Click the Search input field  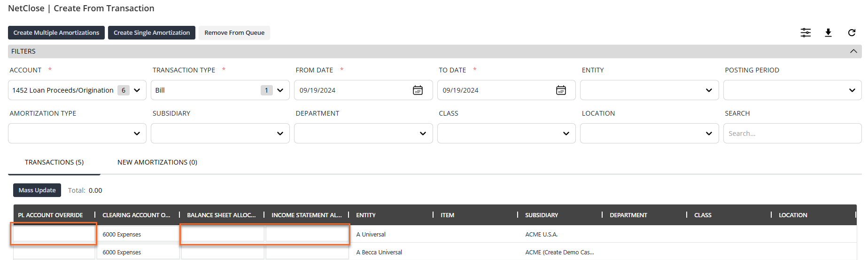click(792, 134)
